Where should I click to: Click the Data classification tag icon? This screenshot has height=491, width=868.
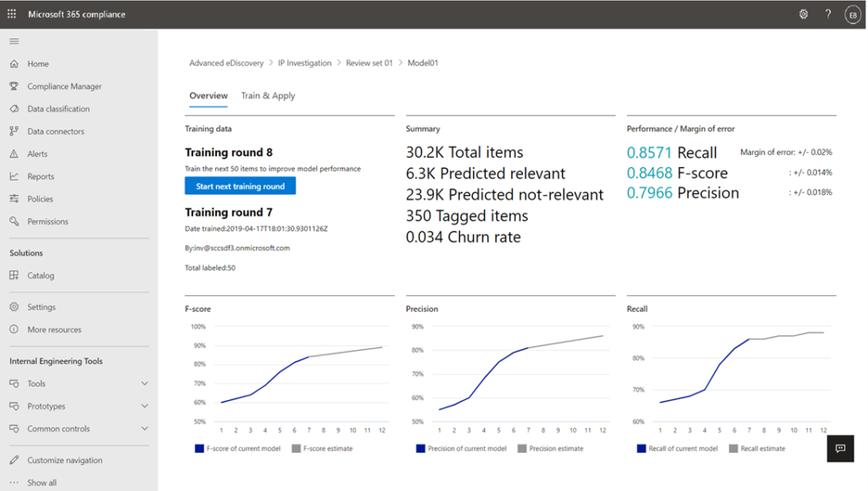click(14, 109)
